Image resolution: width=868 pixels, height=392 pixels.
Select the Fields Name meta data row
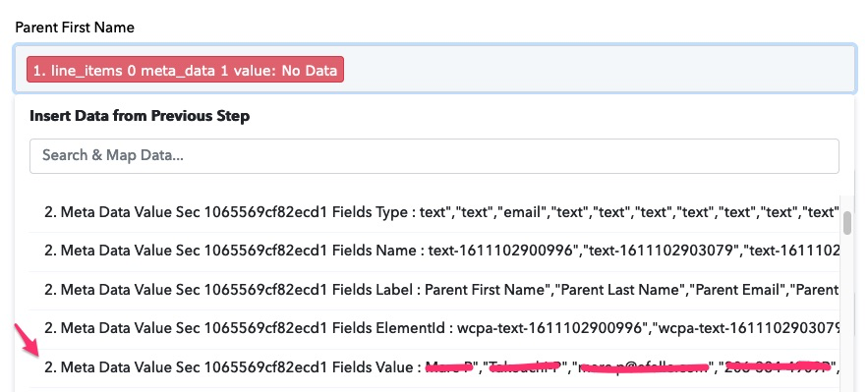(435, 251)
